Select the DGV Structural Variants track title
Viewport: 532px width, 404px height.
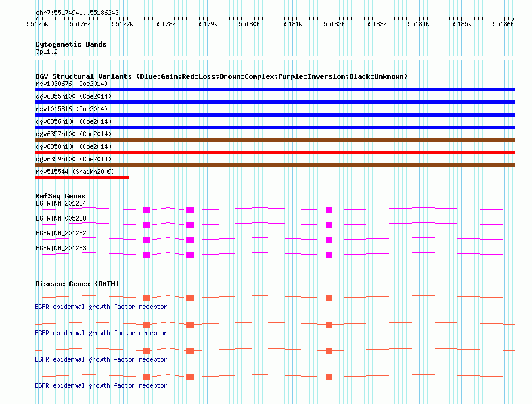pyautogui.click(x=221, y=76)
